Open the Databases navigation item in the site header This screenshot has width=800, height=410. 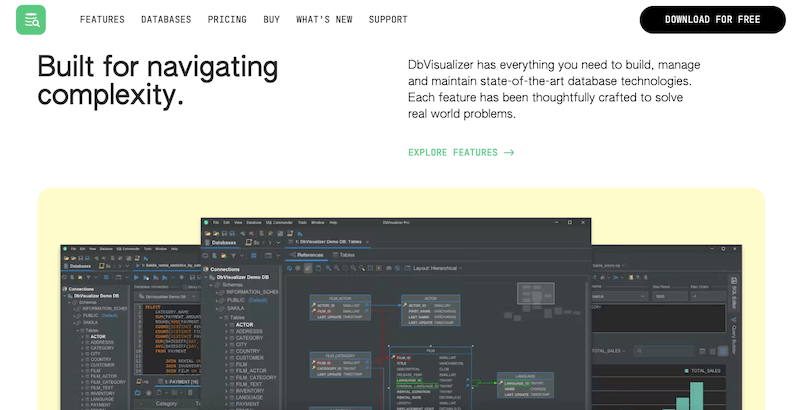tap(166, 19)
